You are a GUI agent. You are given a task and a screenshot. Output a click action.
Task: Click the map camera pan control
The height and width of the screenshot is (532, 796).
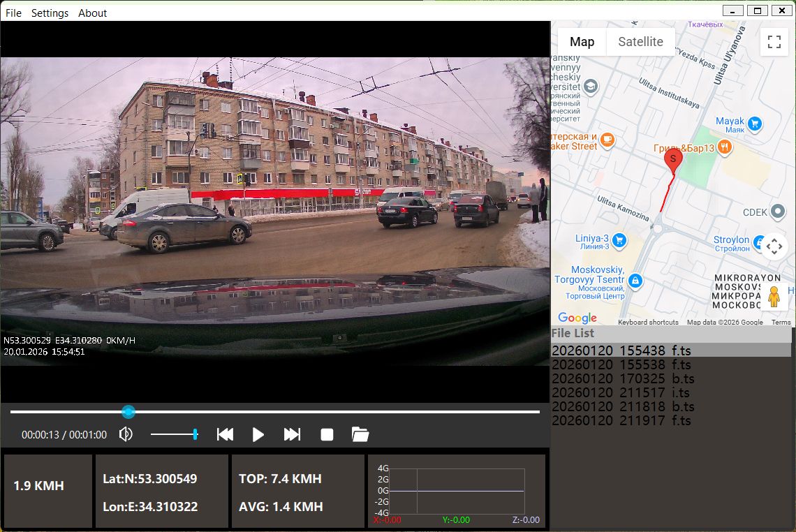click(774, 246)
